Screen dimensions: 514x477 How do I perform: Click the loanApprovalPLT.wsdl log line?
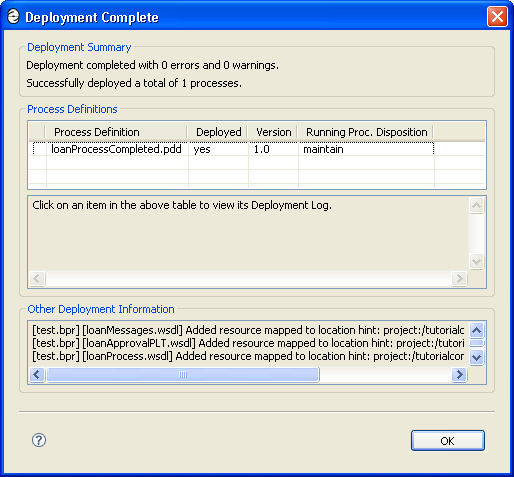point(248,343)
